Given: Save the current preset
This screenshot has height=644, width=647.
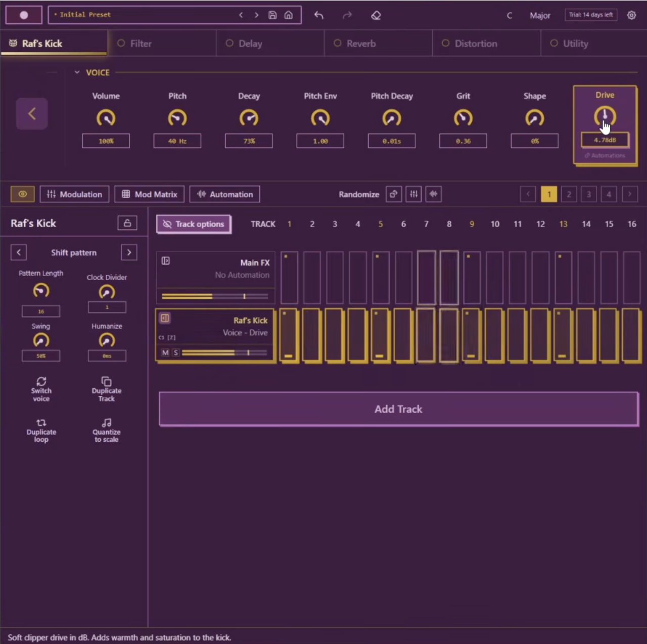Looking at the screenshot, I should pos(272,15).
